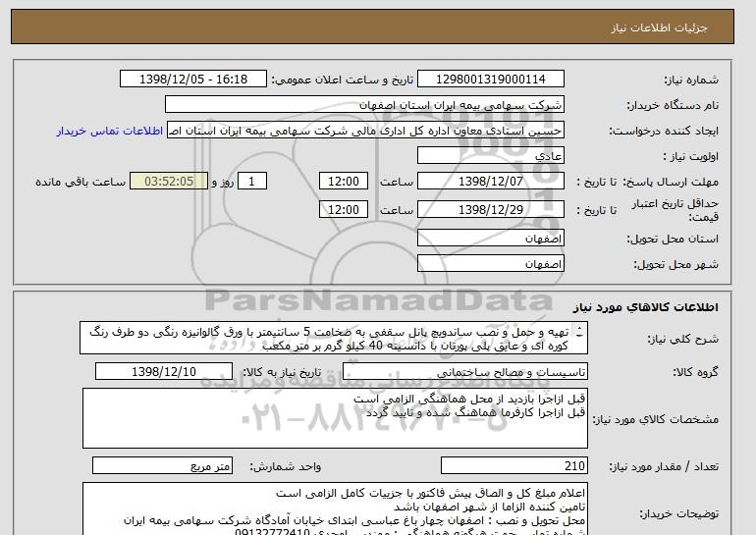Click the تاریخ و ساعت اعلان عمومی label
Viewport: 756px width, 535px height.
[343, 80]
